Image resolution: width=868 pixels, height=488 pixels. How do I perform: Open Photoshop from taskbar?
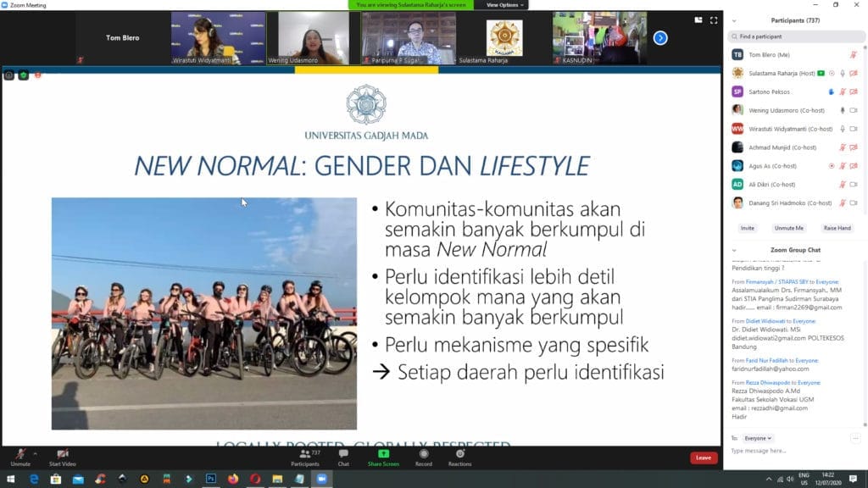(211, 479)
